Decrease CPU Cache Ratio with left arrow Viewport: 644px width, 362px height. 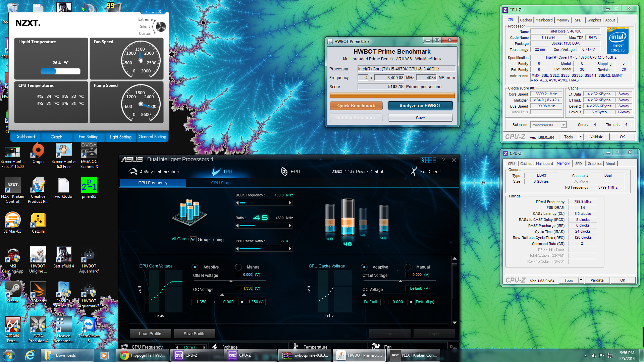click(237, 249)
